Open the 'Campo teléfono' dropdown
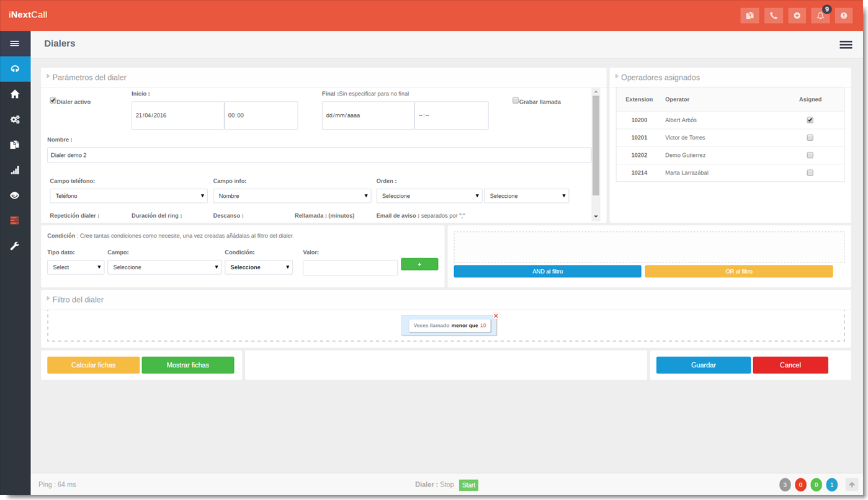 tap(128, 196)
